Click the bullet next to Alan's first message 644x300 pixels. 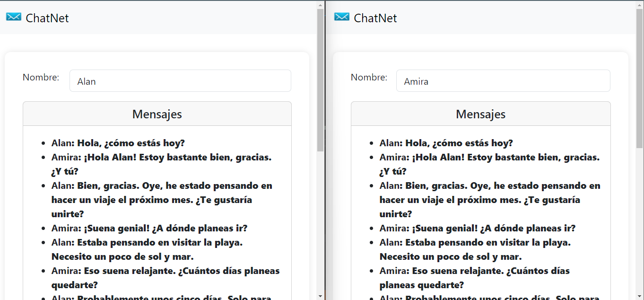(x=44, y=143)
